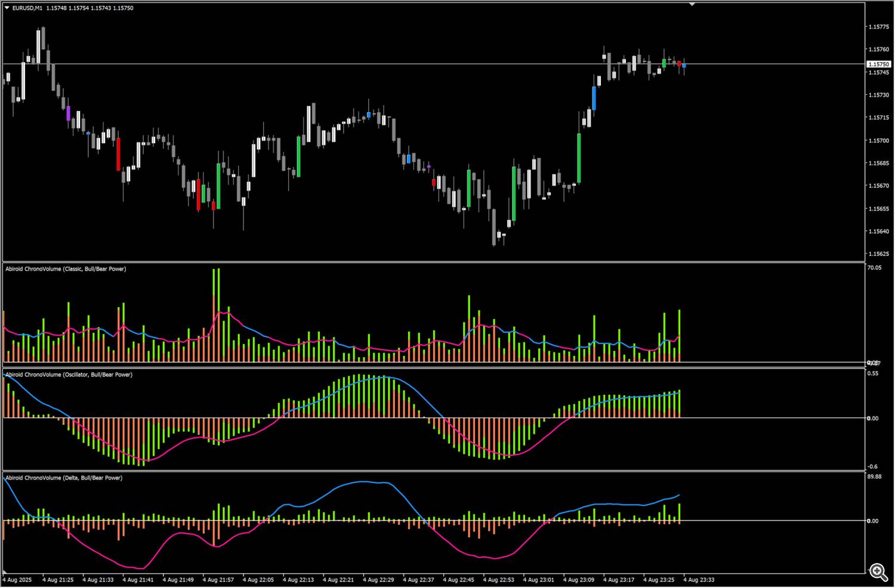Click the 4 Aug 2025 date label
895x588 pixels.
point(17,580)
